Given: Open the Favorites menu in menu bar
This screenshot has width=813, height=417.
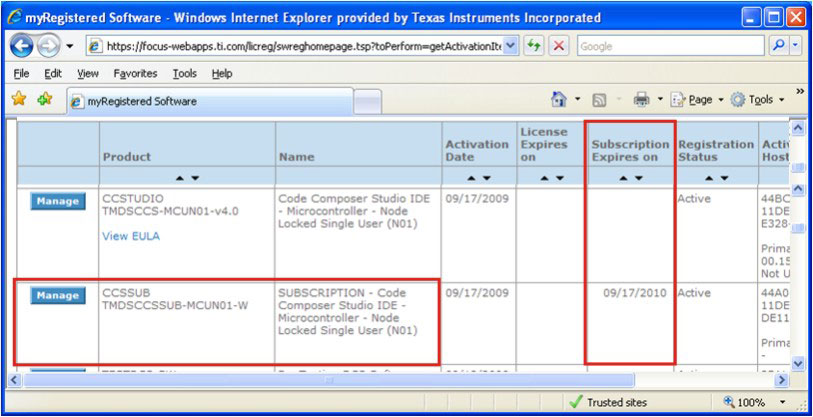Looking at the screenshot, I should (x=134, y=73).
